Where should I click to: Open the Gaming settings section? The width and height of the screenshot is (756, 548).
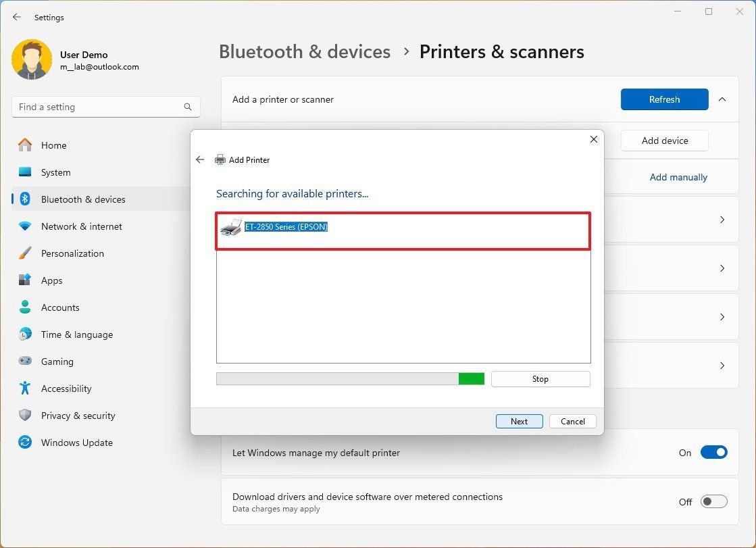pos(57,362)
